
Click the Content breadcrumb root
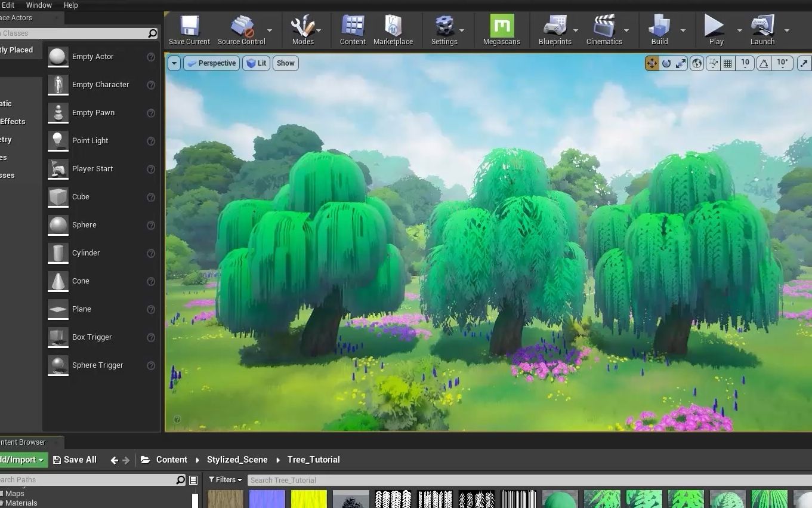click(x=172, y=460)
